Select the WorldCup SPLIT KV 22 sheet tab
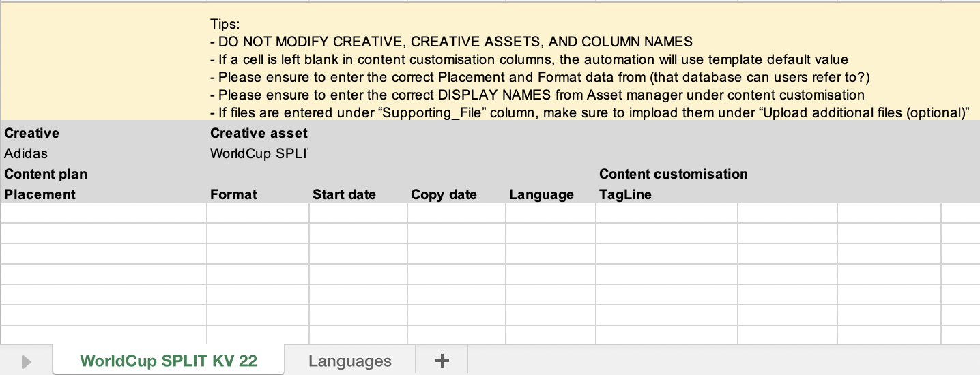This screenshot has width=980, height=375. pyautogui.click(x=169, y=361)
